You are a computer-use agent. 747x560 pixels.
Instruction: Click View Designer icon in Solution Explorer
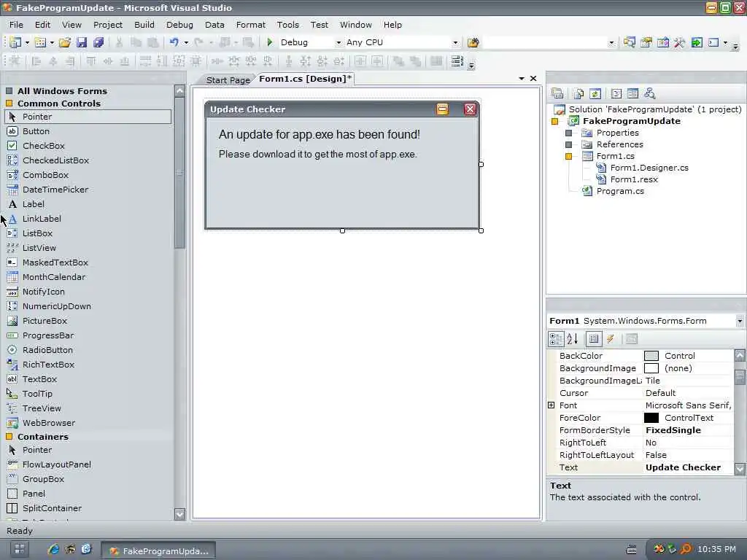coord(632,94)
